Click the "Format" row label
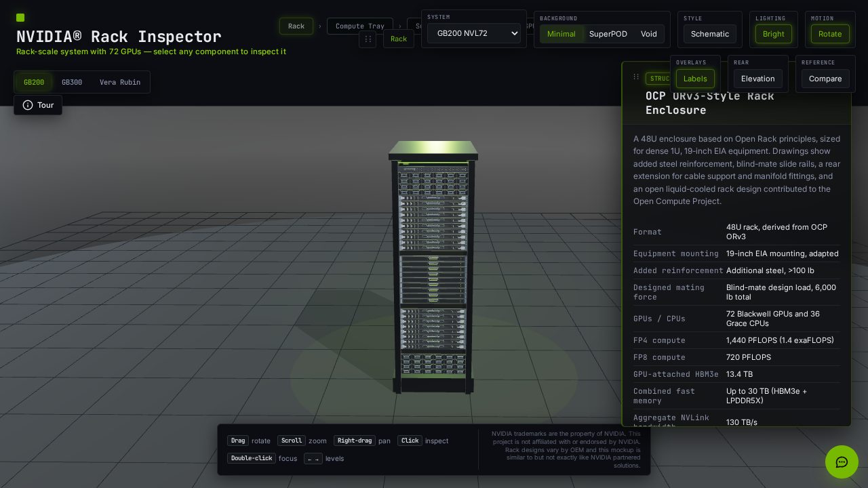This screenshot has height=488, width=868. coord(648,232)
